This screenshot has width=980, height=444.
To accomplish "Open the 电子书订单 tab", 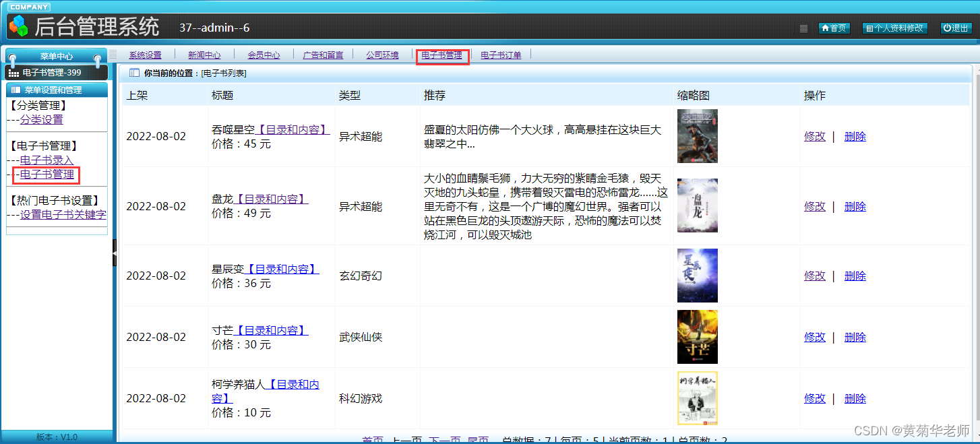I will pos(501,55).
